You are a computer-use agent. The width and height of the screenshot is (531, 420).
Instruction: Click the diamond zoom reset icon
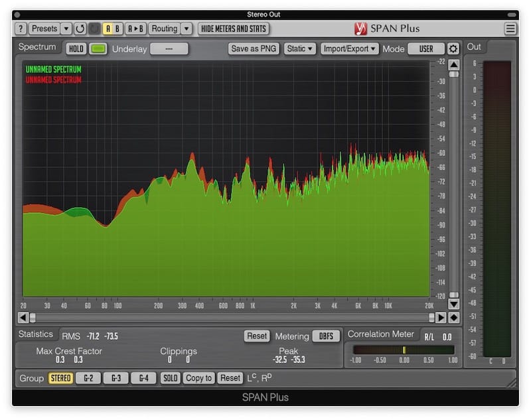pos(454,317)
